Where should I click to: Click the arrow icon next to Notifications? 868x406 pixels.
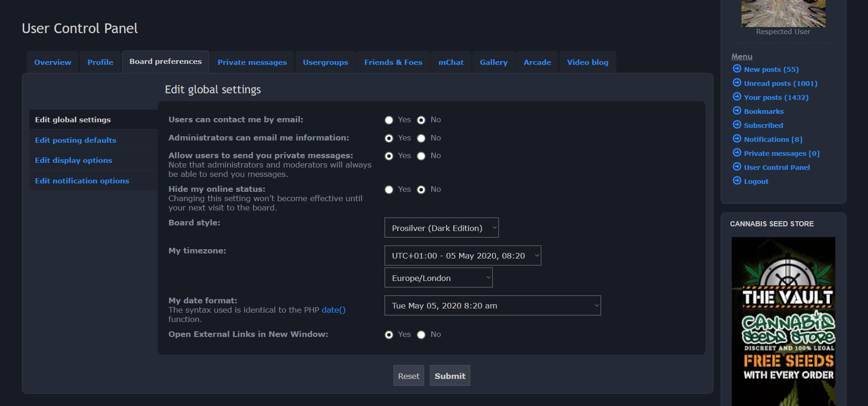click(x=737, y=139)
